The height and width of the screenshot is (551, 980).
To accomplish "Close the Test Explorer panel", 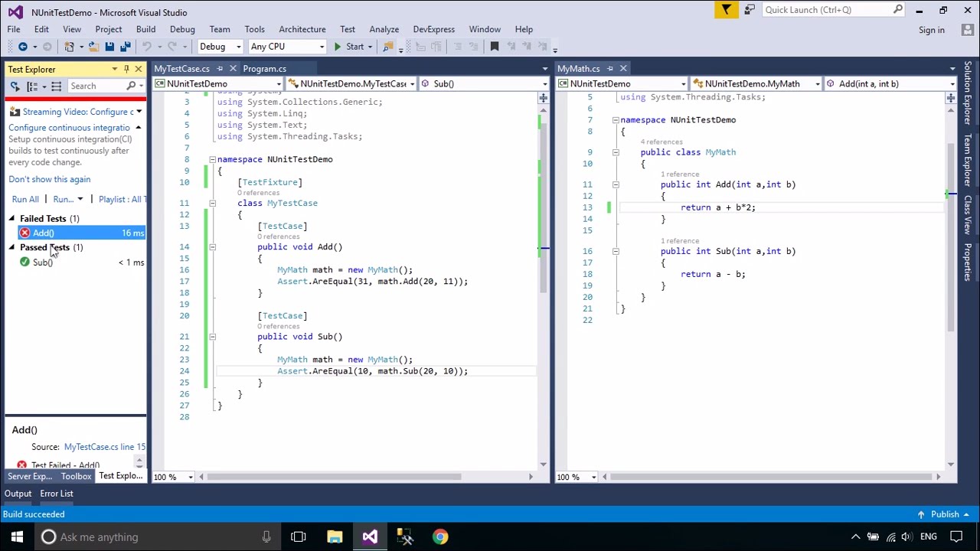I will (x=138, y=69).
